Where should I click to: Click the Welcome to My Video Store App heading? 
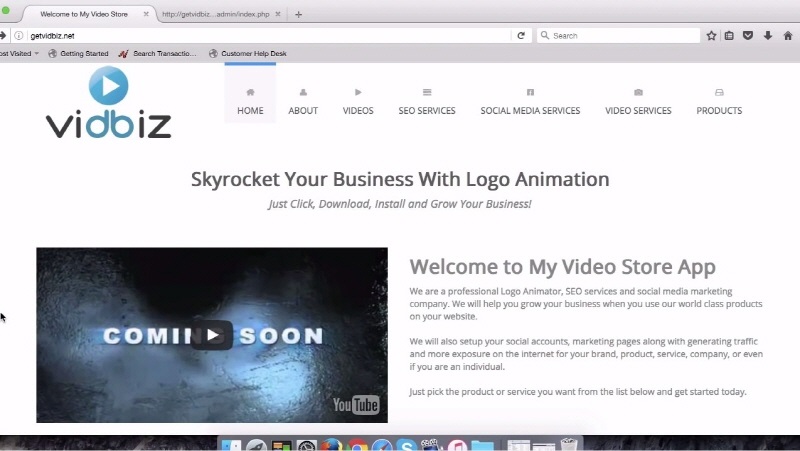[x=562, y=267]
